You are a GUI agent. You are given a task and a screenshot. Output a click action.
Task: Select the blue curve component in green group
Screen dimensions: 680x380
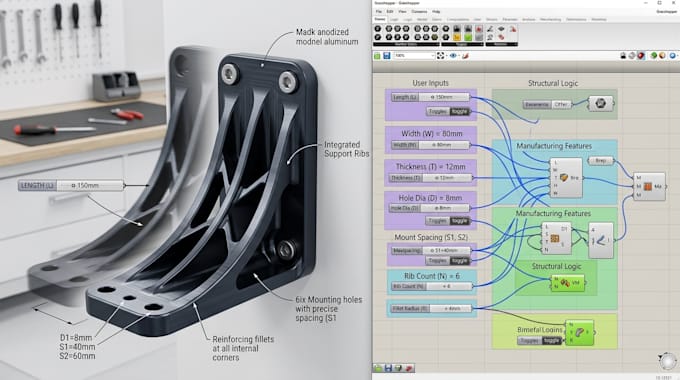[x=601, y=240]
